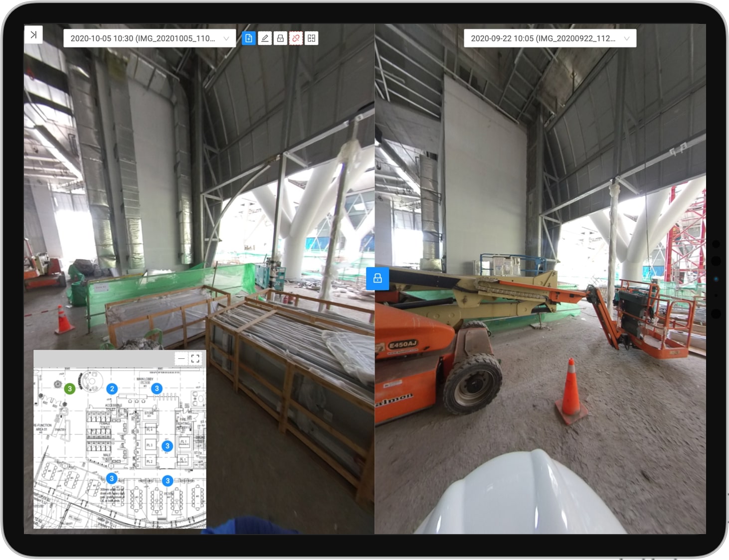
Task: Click the red unlink views icon
Action: coord(296,38)
